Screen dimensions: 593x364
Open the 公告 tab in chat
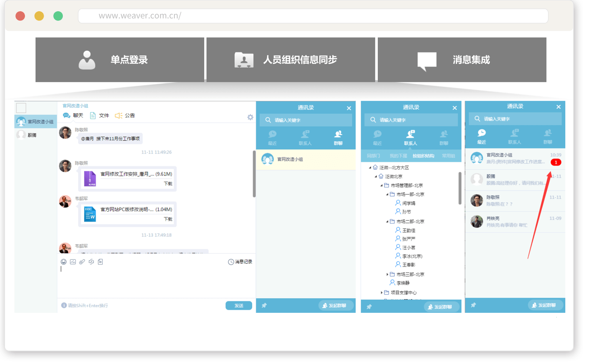125,116
